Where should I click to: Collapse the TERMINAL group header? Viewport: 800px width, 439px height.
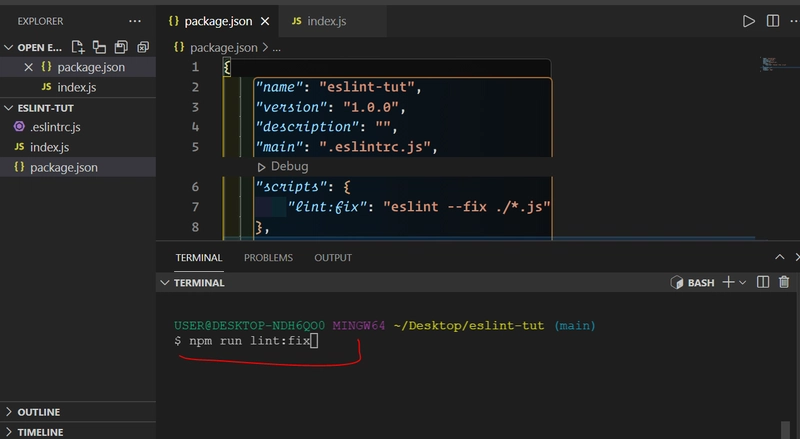tap(165, 283)
